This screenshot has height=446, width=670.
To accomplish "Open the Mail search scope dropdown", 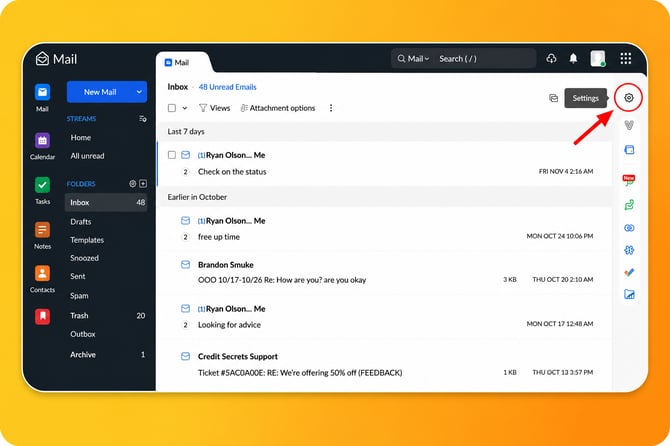I will [x=413, y=59].
